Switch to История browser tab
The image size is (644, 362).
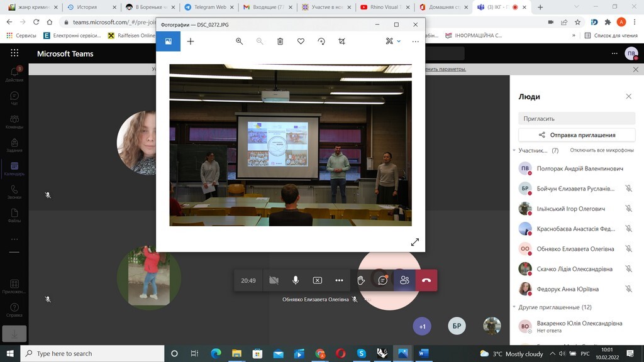tap(92, 7)
